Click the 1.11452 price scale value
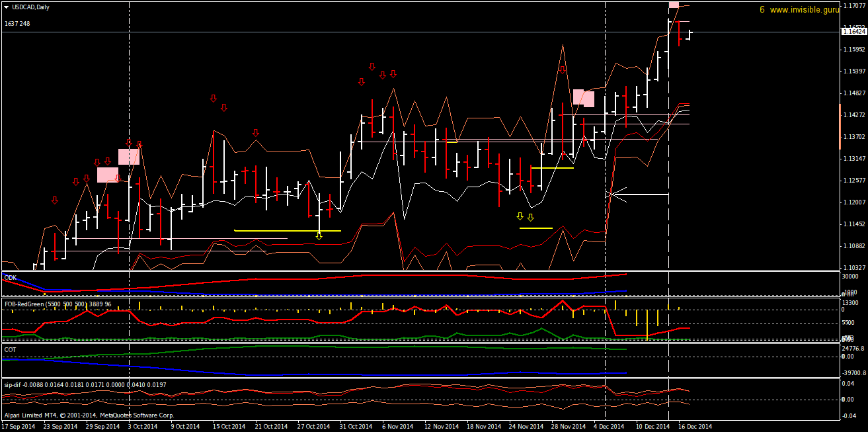Screen dimensions: 868x432 (853, 224)
